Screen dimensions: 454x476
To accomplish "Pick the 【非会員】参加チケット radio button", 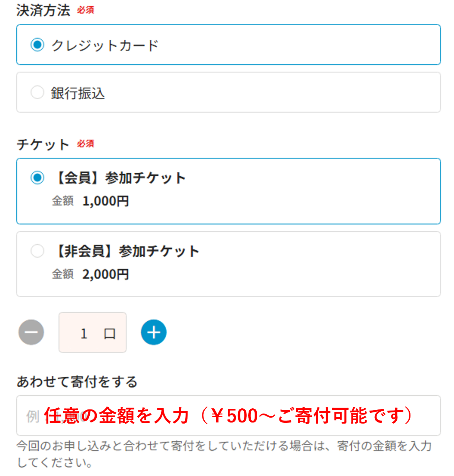I will (x=37, y=251).
